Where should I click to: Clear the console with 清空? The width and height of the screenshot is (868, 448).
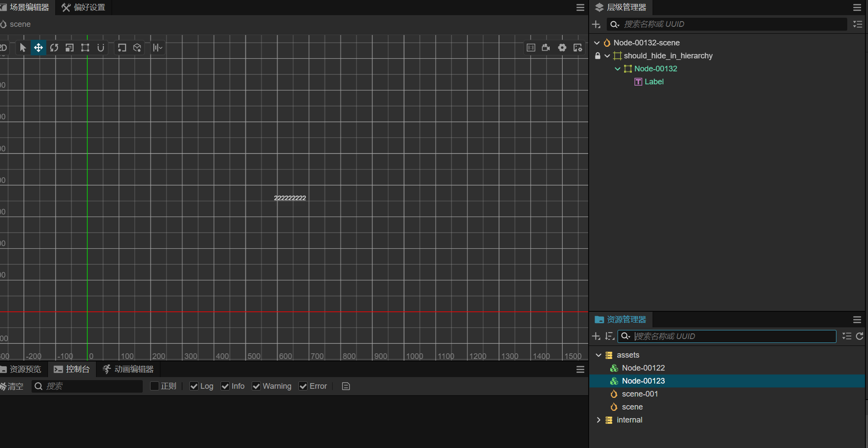[x=12, y=386]
